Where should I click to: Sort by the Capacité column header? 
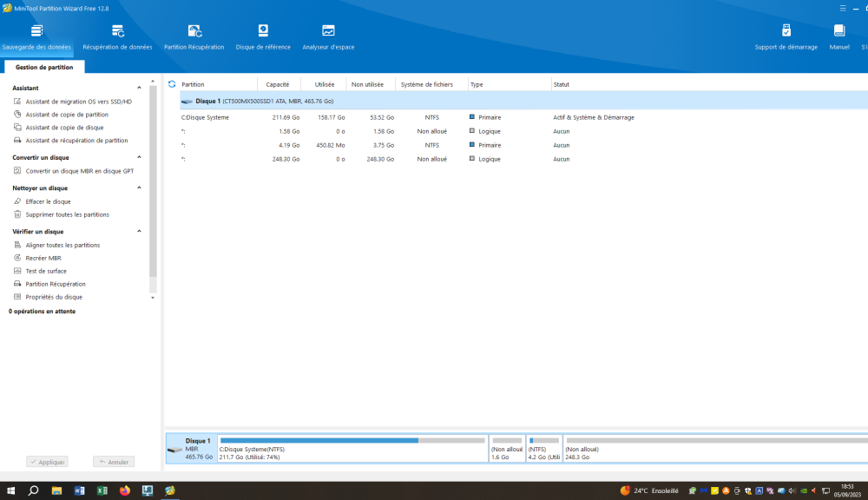278,84
